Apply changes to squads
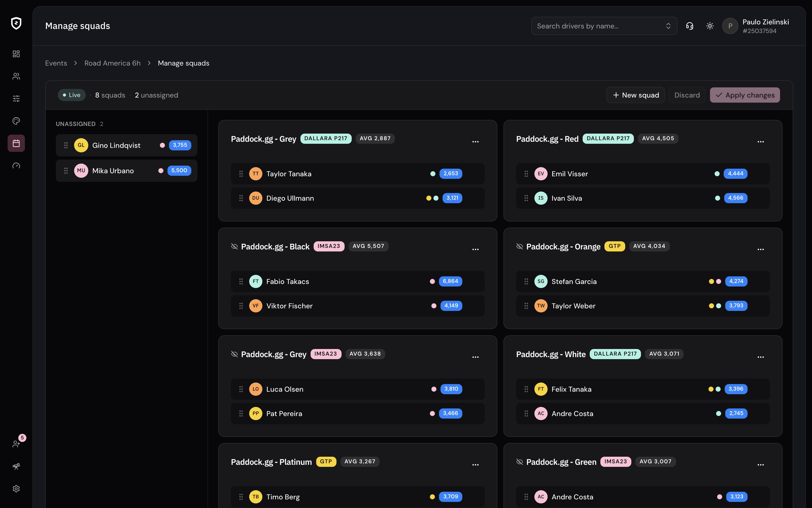This screenshot has width=812, height=508. [745, 95]
